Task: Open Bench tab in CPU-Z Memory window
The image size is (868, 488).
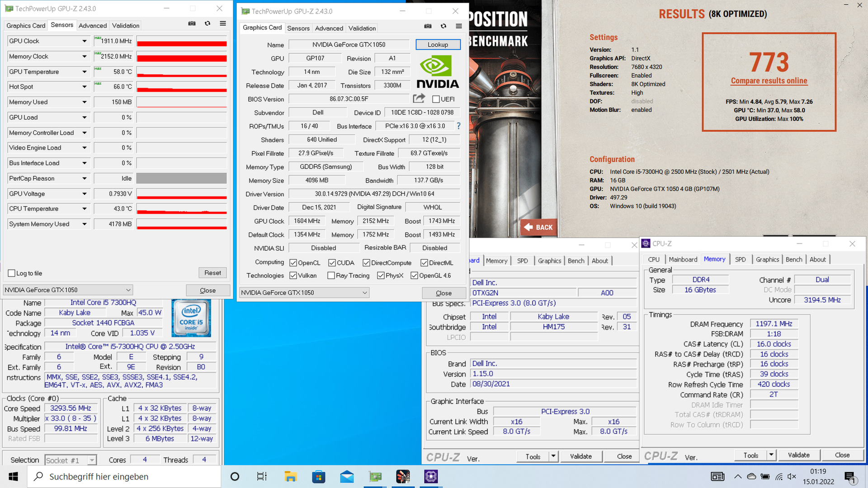Action: point(794,259)
